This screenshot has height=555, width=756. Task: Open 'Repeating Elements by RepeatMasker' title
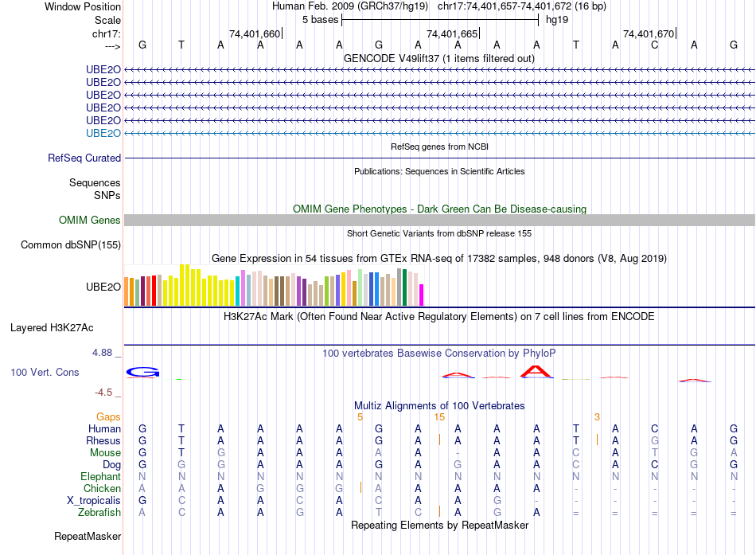pos(439,525)
